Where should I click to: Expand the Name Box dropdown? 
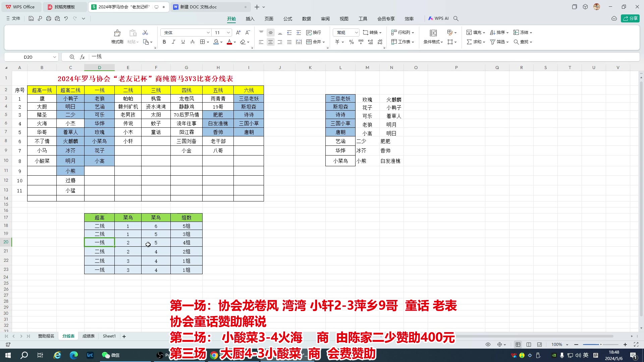[54, 57]
